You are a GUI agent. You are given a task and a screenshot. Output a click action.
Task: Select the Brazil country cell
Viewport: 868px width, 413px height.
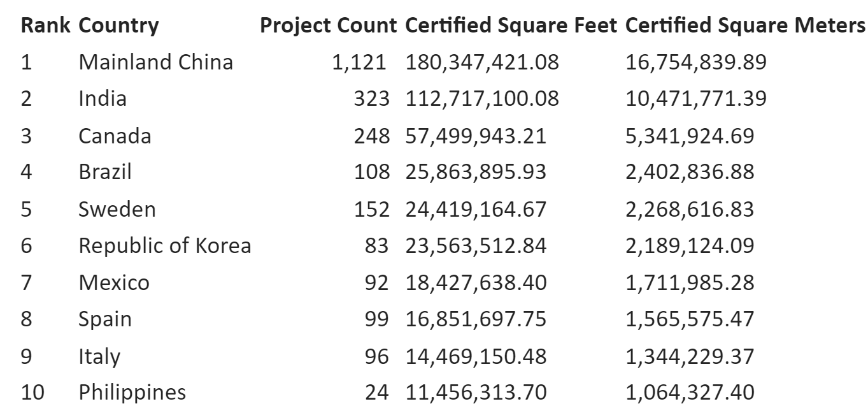pos(104,172)
